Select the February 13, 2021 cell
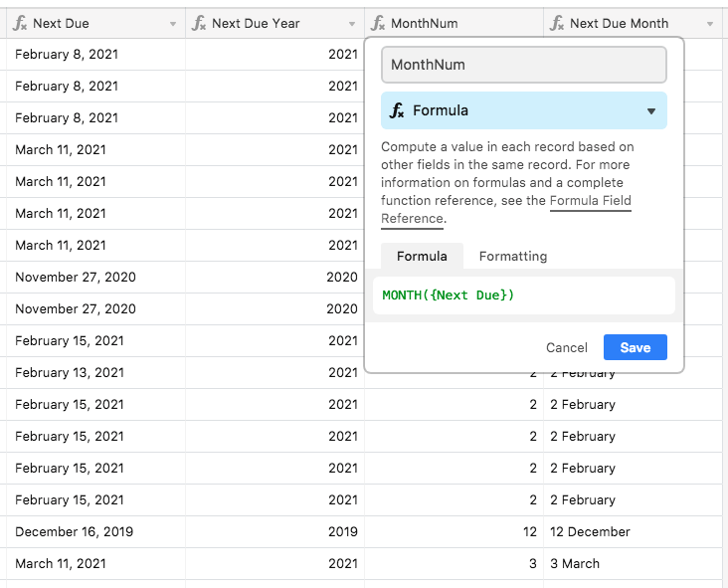 95,372
